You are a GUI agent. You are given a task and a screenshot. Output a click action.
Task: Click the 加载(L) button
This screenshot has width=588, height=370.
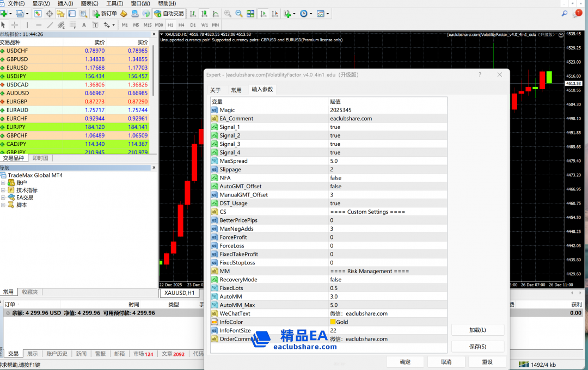pyautogui.click(x=477, y=330)
